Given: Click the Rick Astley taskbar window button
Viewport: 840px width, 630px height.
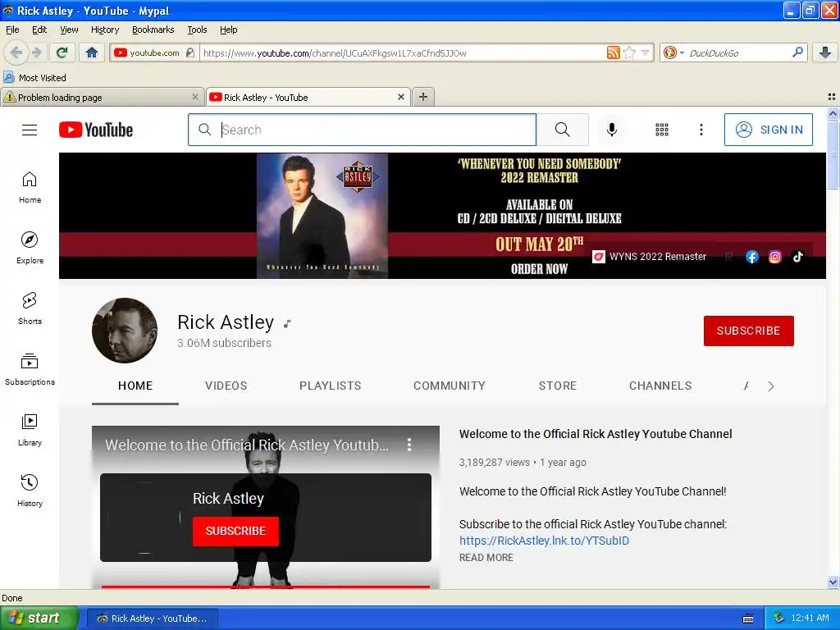Looking at the screenshot, I should (152, 619).
